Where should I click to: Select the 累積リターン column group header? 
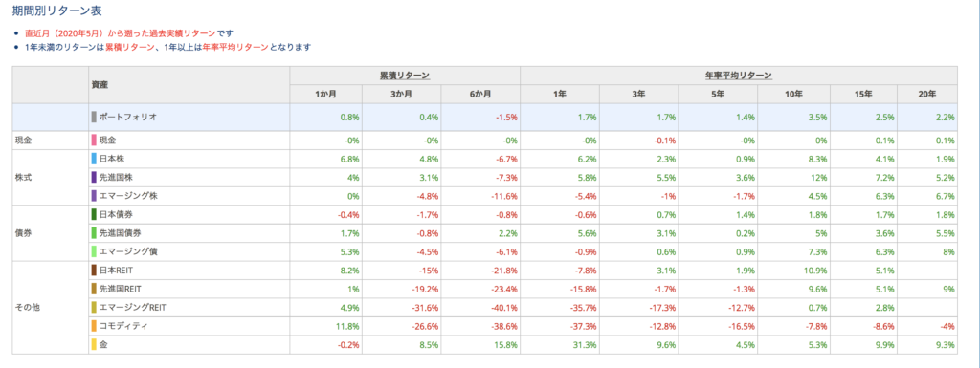pyautogui.click(x=405, y=75)
